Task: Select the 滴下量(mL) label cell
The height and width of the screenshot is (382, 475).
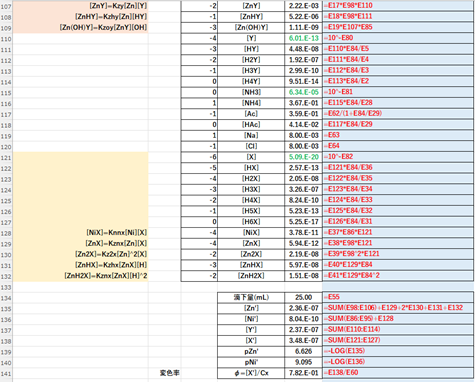Action: (x=251, y=297)
